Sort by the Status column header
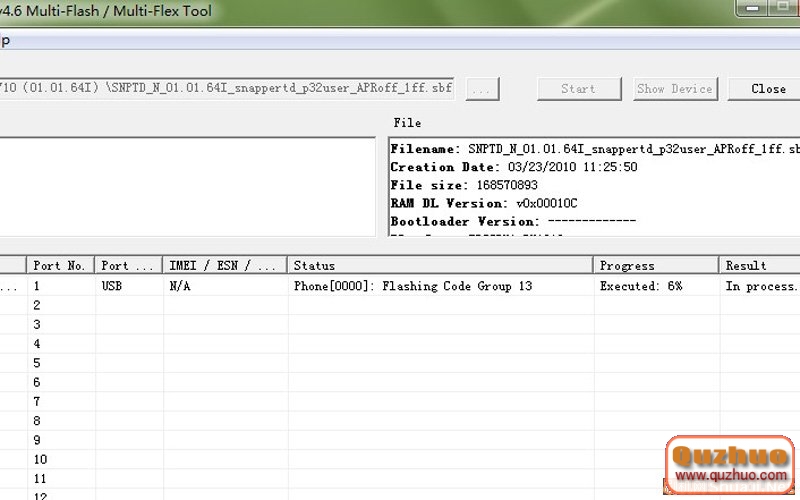The width and height of the screenshot is (800, 500). pyautogui.click(x=440, y=265)
